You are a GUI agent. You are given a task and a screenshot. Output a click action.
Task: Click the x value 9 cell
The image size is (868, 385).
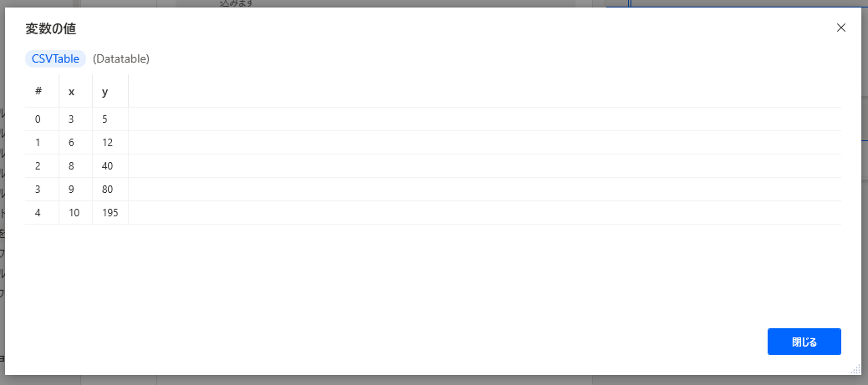point(75,190)
